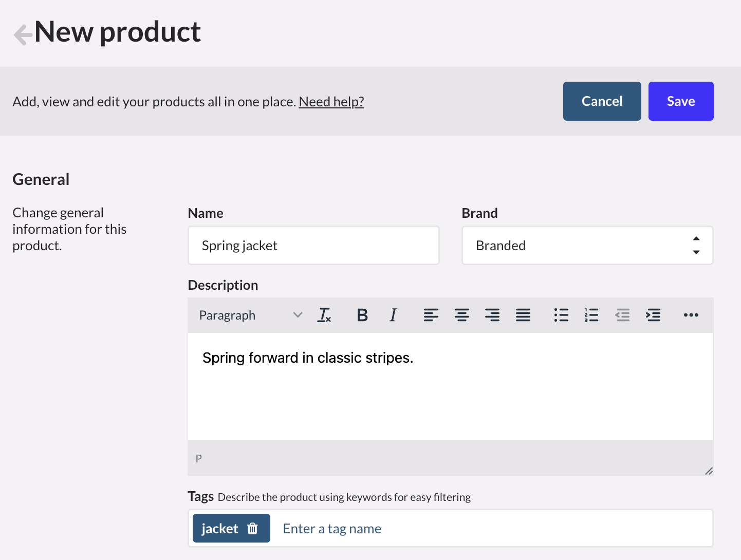This screenshot has width=741, height=560.
Task: Cancel editing the product
Action: 602,101
